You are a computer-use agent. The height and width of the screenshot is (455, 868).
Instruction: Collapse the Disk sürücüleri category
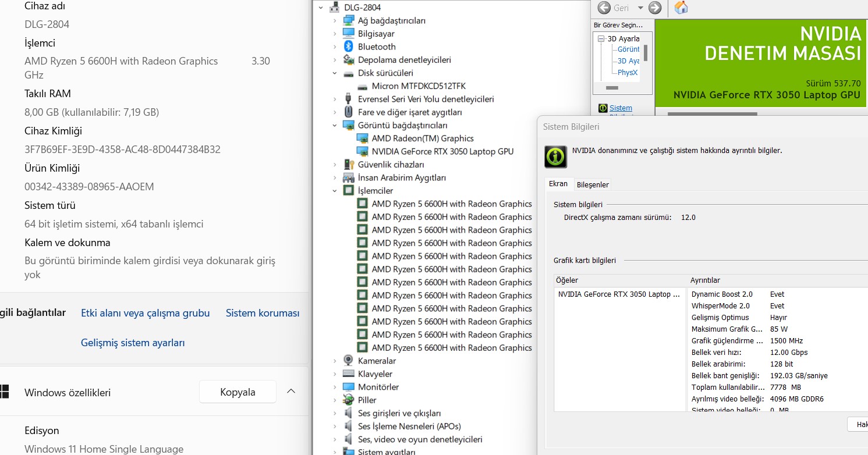click(335, 73)
